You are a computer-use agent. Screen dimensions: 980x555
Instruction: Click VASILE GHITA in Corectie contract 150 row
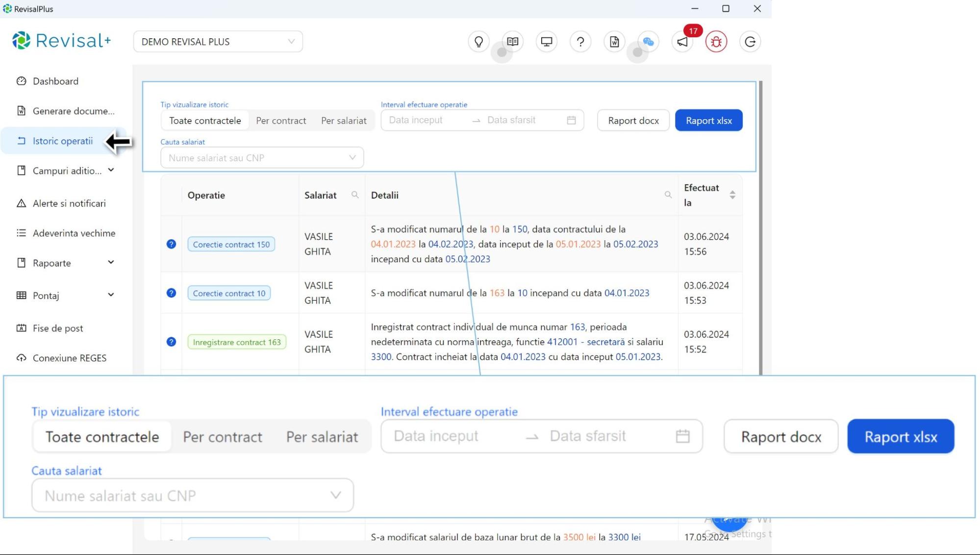(x=319, y=244)
